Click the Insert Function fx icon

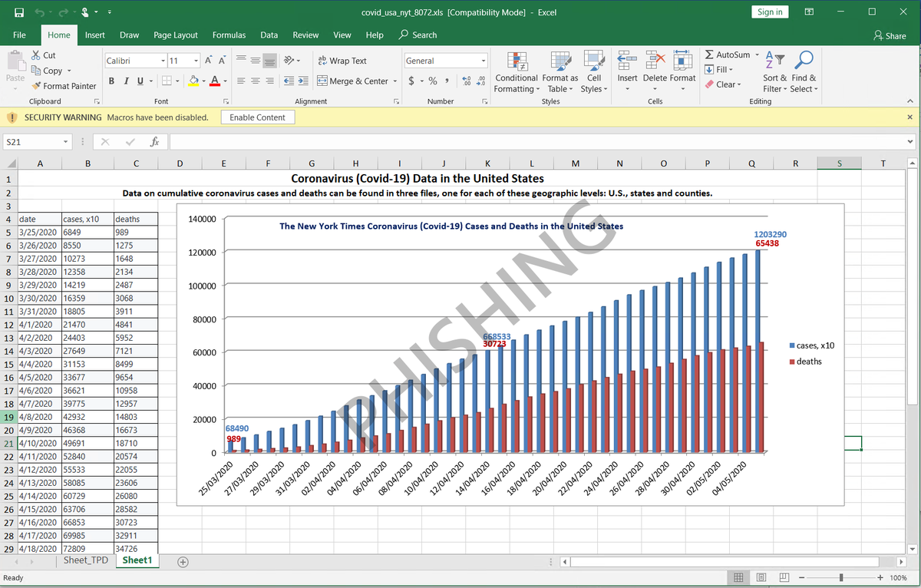click(154, 142)
